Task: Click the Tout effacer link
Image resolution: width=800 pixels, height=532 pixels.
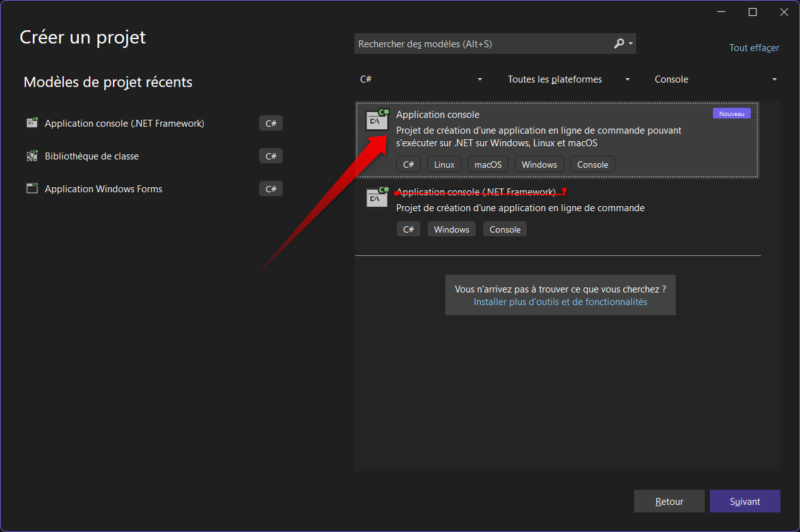Action: coord(754,48)
